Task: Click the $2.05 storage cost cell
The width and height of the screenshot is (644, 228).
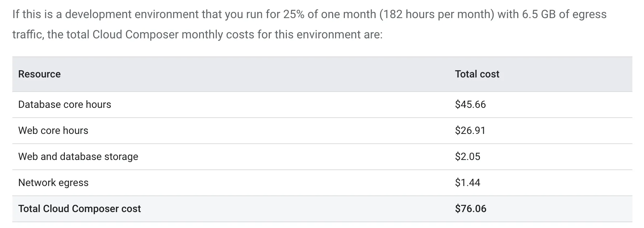Action: [468, 157]
